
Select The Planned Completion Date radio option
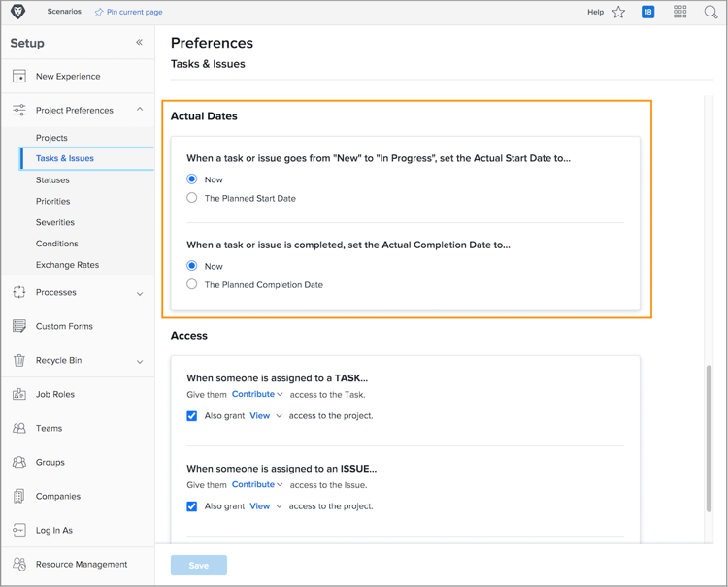192,284
